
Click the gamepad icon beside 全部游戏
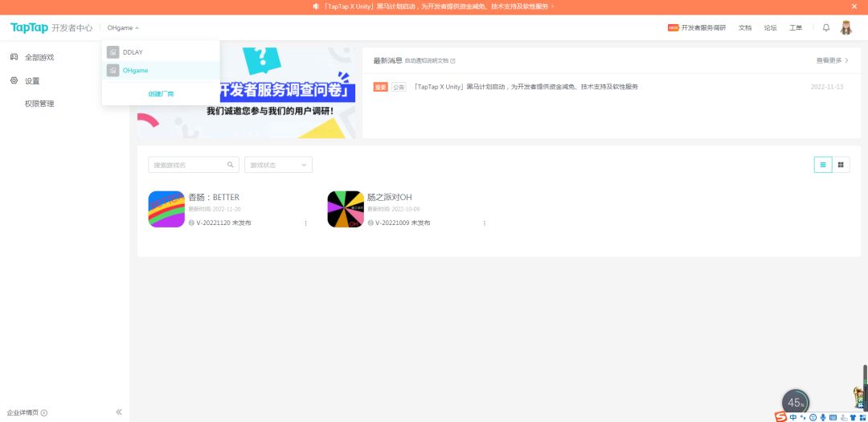(14, 57)
